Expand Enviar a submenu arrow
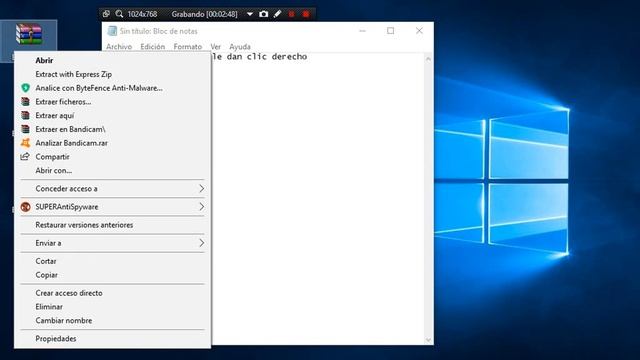The height and width of the screenshot is (360, 640). point(201,243)
